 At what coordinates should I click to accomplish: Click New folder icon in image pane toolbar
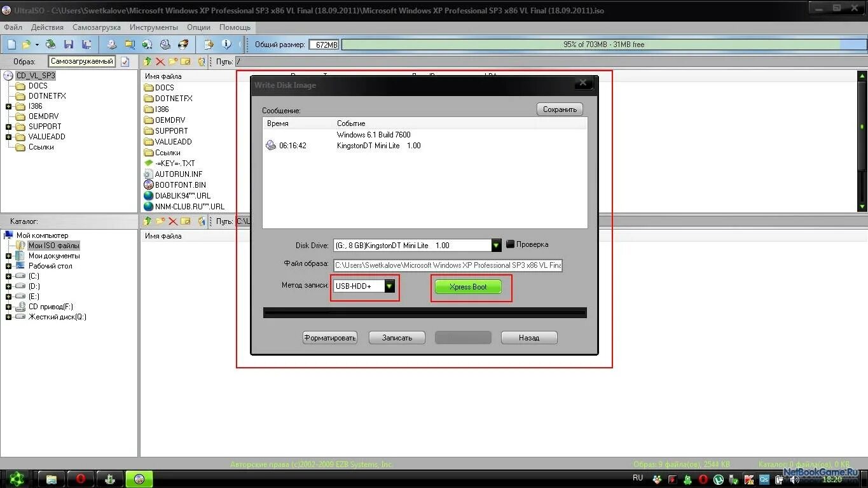click(173, 62)
